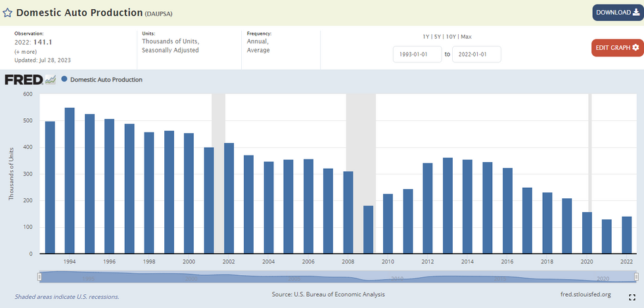Click the 2009 bar in the chart
Image resolution: width=644 pixels, height=308 pixels.
pos(369,230)
